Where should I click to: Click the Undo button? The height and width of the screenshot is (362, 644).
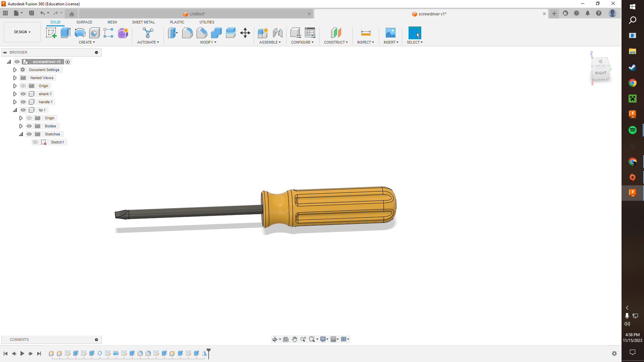coord(42,13)
